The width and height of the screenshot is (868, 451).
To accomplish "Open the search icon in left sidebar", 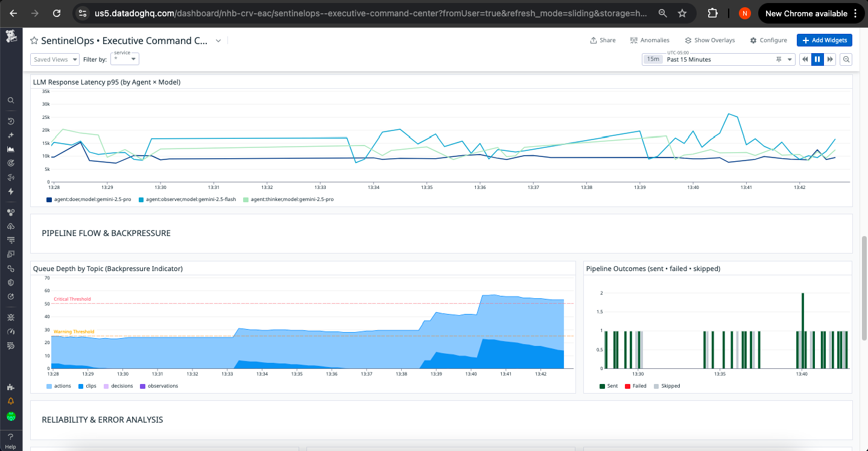I will (x=11, y=100).
